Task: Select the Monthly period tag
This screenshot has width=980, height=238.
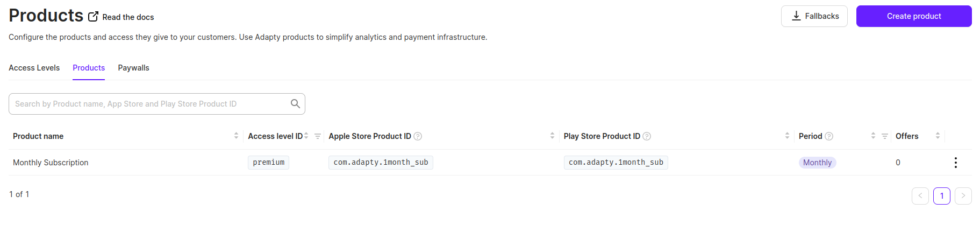Action: (x=817, y=163)
